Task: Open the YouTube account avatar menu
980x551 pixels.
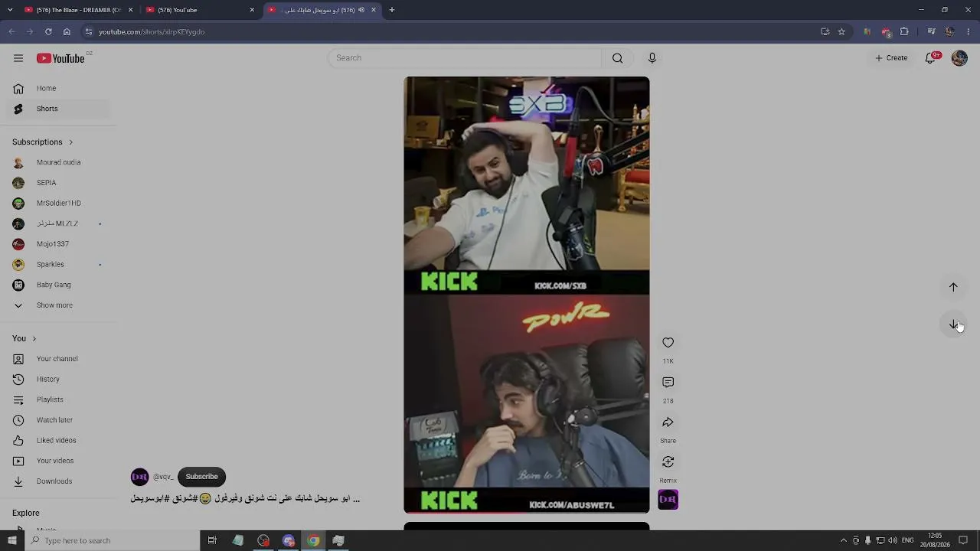Action: [959, 58]
